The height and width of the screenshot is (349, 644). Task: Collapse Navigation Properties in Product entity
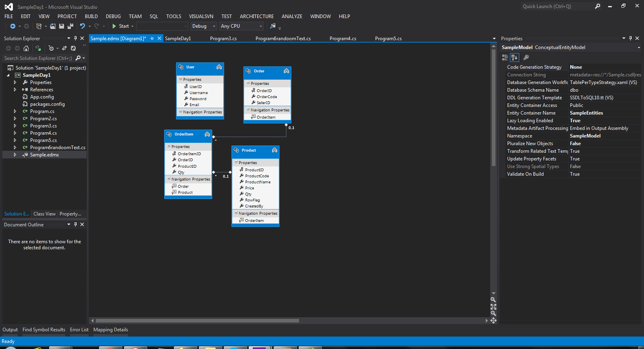tap(236, 213)
